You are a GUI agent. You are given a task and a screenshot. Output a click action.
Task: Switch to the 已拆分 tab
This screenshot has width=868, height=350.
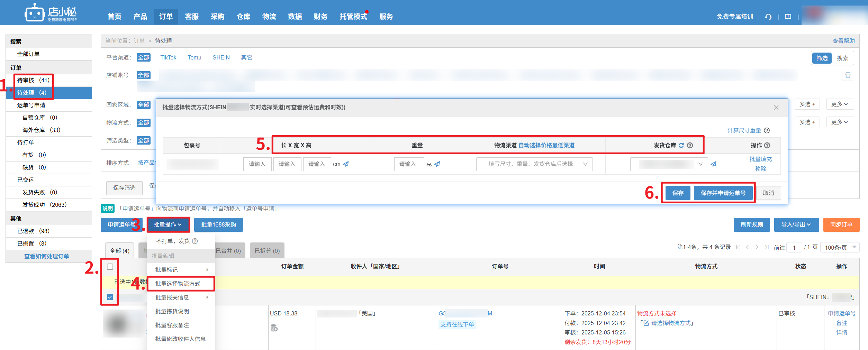coord(267,251)
